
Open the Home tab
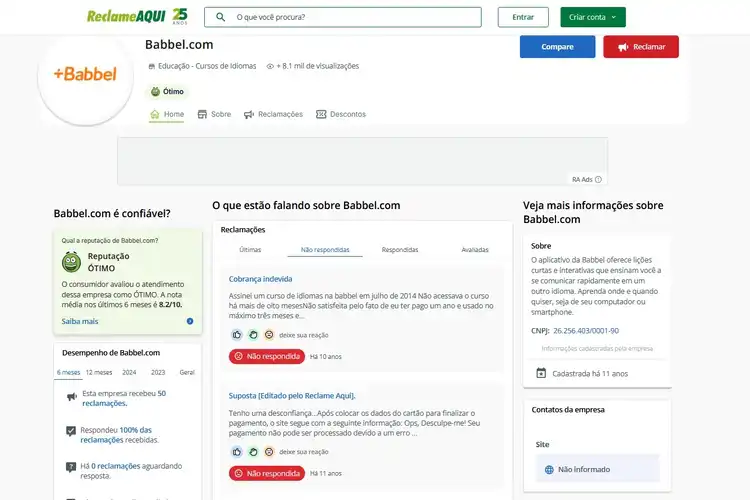(166, 114)
